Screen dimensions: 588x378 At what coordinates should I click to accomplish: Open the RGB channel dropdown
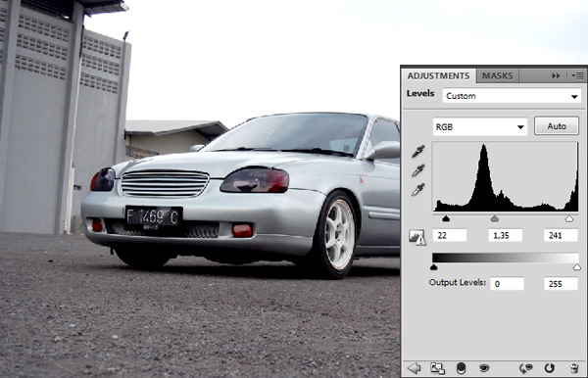coord(480,127)
